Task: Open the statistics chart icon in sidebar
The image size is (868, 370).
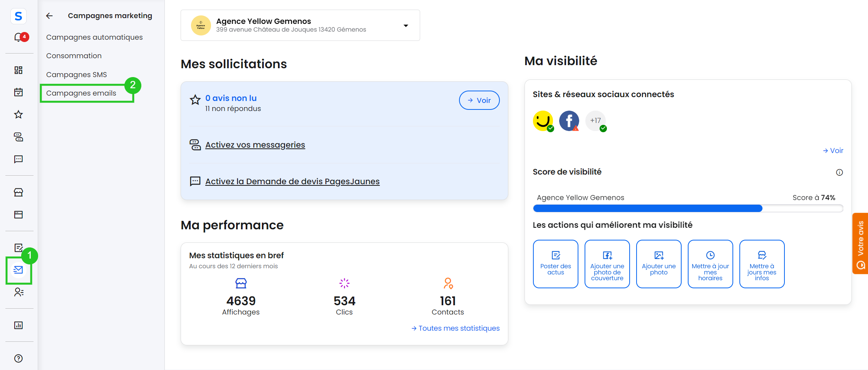Action: pyautogui.click(x=18, y=325)
